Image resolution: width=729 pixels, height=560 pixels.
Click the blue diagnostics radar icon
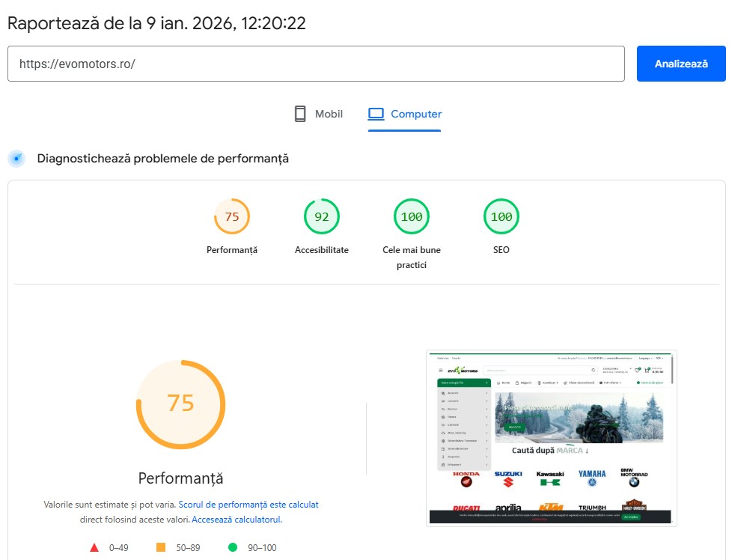point(16,159)
